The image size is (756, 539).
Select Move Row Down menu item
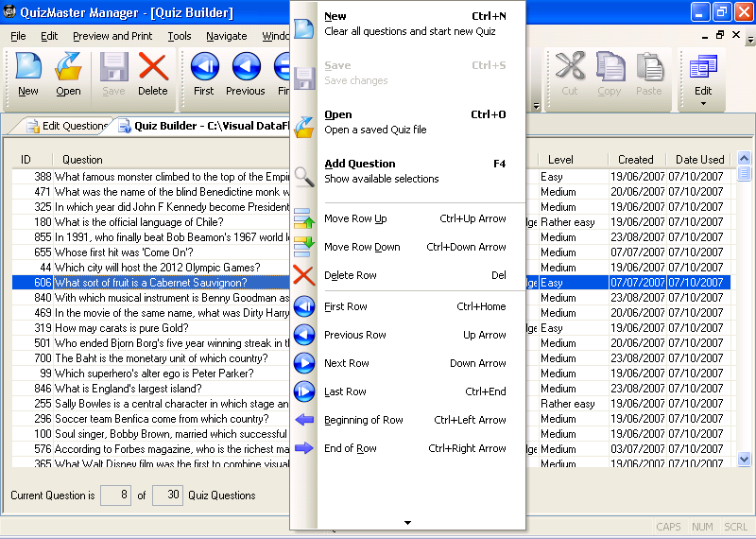[415, 247]
